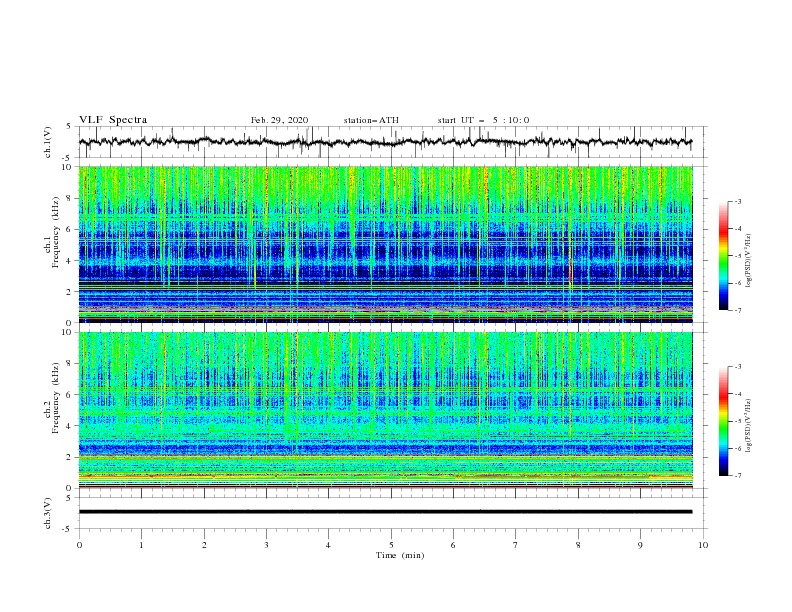Viewport: 792px width, 612px height.
Task: Click the 'Time (min)' x-axis label
Action: click(x=400, y=555)
